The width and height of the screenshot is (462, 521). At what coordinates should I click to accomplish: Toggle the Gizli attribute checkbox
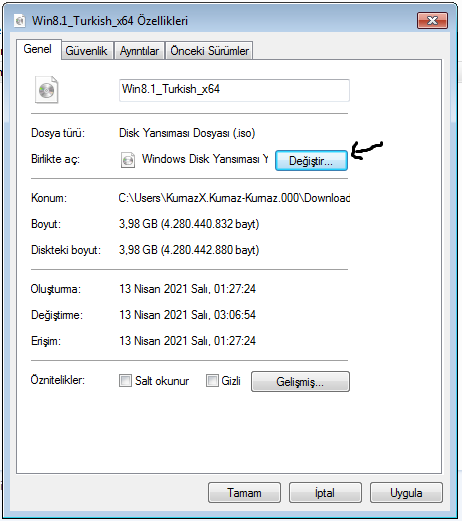tap(212, 380)
